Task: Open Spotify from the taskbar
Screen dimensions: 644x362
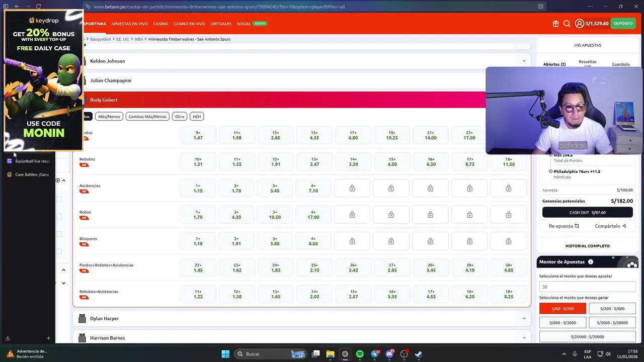Action: [360, 354]
